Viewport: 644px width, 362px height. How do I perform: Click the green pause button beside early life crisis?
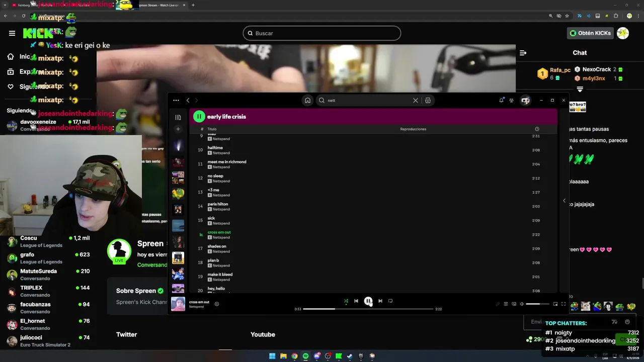point(199,117)
